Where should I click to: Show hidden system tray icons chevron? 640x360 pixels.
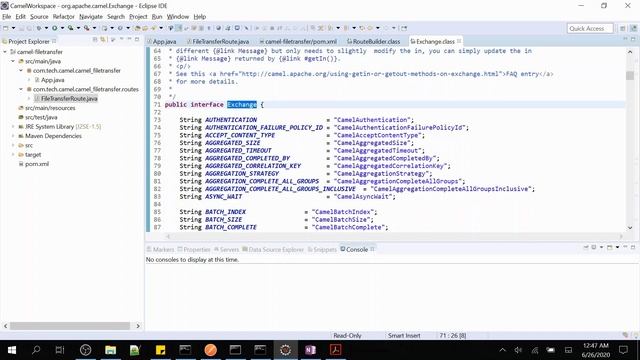click(x=502, y=350)
